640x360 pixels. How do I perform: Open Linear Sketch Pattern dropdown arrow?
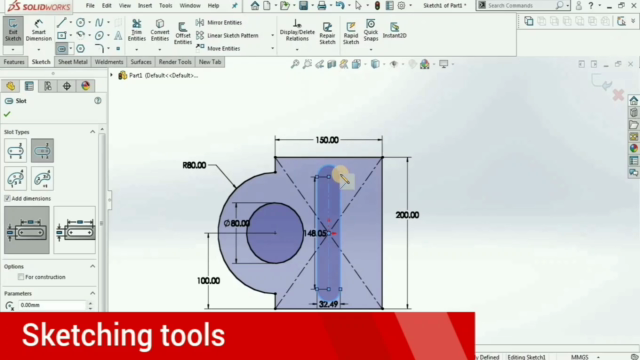pos(272,36)
